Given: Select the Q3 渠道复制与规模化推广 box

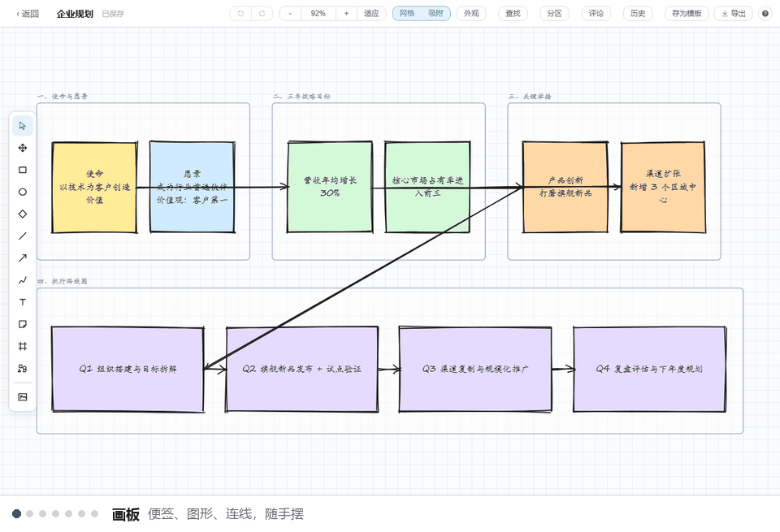Looking at the screenshot, I should [x=475, y=369].
